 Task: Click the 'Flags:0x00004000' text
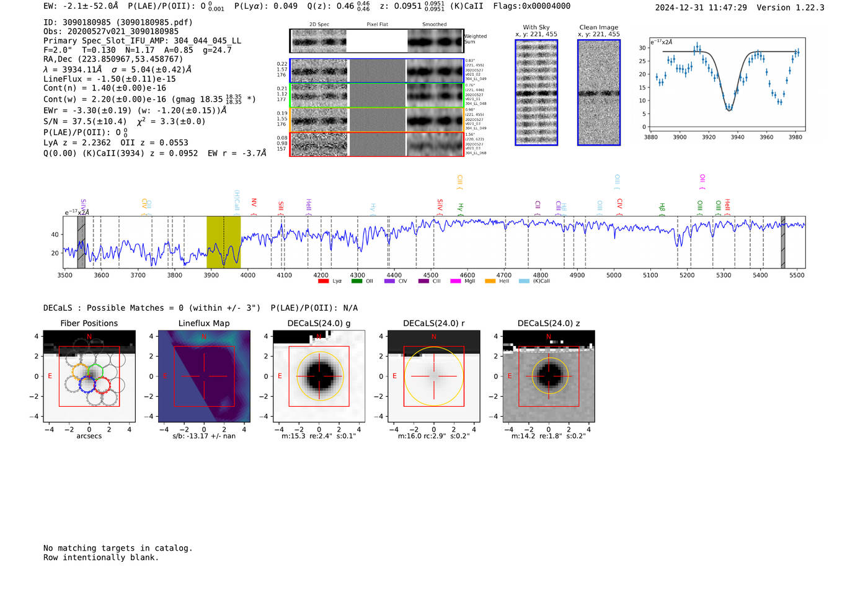[532, 6]
